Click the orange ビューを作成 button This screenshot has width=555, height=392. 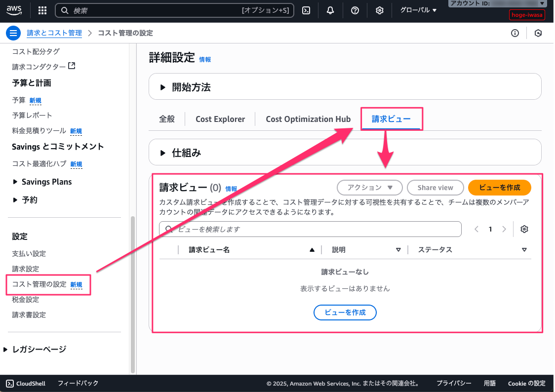coord(499,188)
